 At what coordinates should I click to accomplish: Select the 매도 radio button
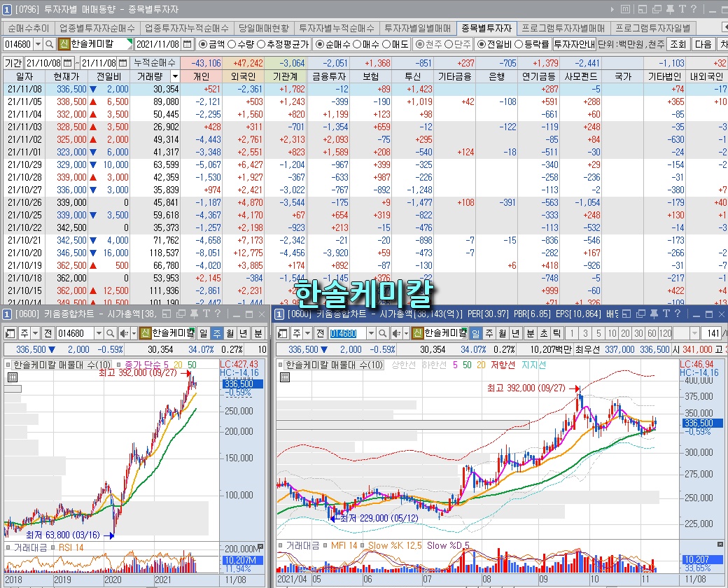[386, 45]
